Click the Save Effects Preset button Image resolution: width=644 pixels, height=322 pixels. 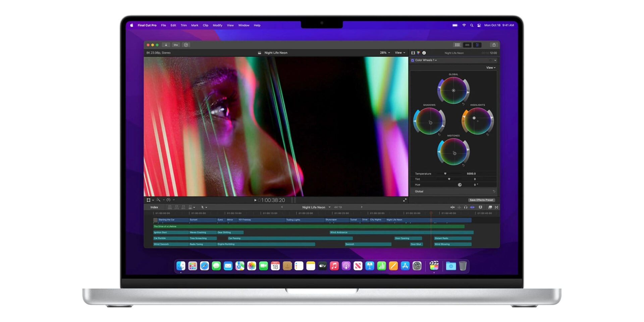tap(481, 200)
